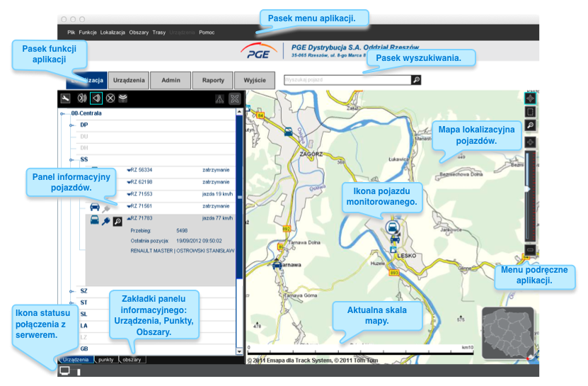Switch to the punkty panel tab
This screenshot has width=588, height=386.
point(106,360)
